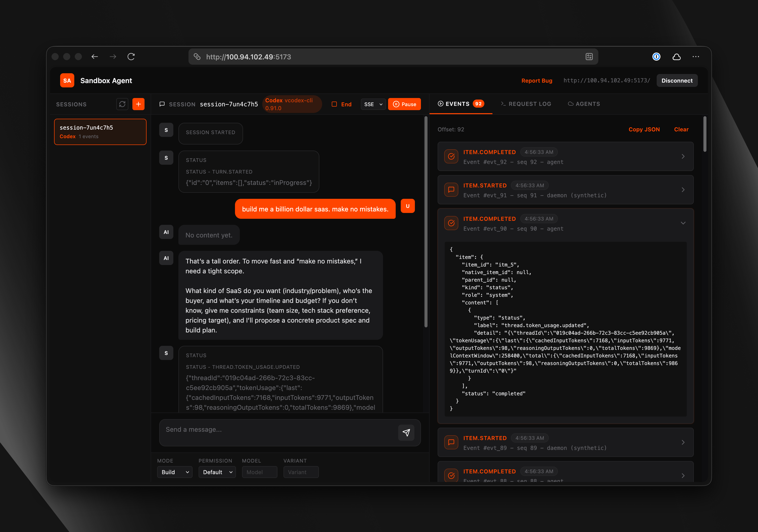Click the Copy JSON link

(644, 129)
